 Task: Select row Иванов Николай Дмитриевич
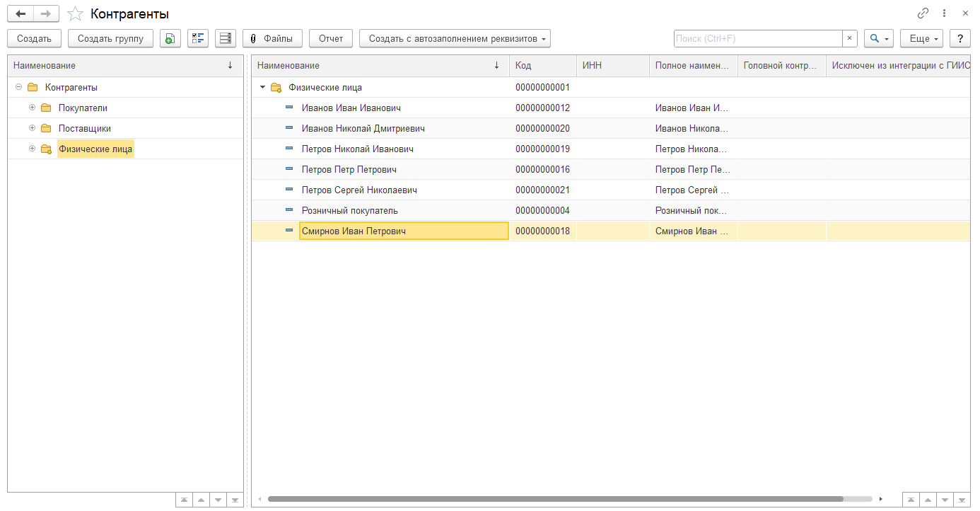[611, 128]
